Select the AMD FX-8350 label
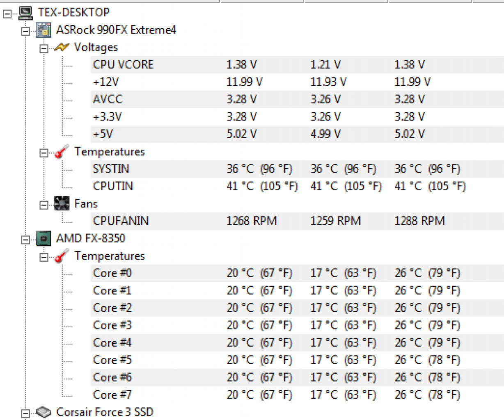Image resolution: width=504 pixels, height=420 pixels. (91, 238)
